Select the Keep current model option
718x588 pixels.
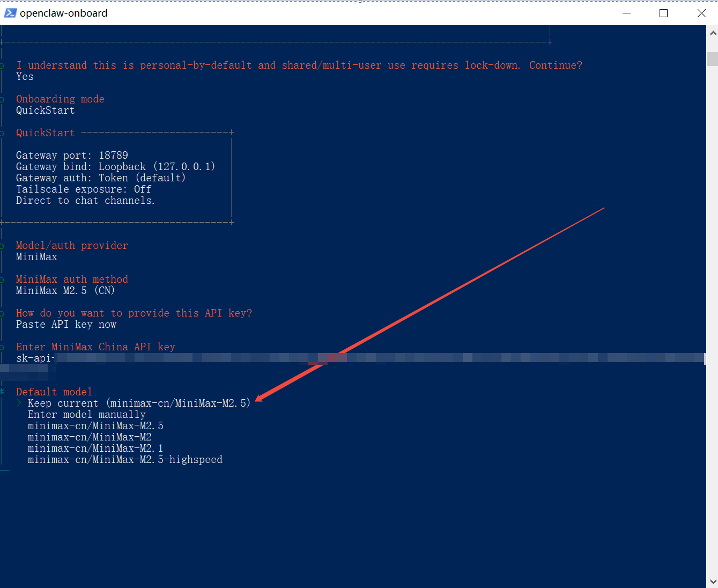coord(139,403)
